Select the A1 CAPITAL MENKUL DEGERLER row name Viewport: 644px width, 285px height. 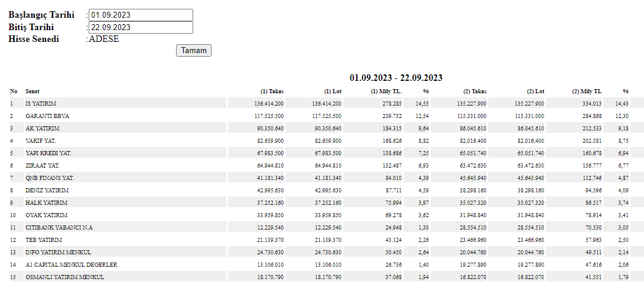point(71,264)
